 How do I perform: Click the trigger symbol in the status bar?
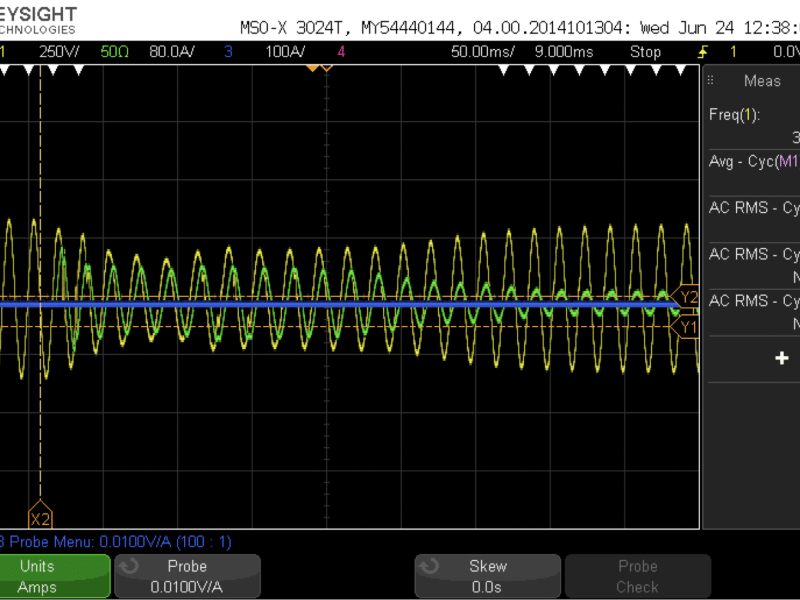click(x=700, y=52)
